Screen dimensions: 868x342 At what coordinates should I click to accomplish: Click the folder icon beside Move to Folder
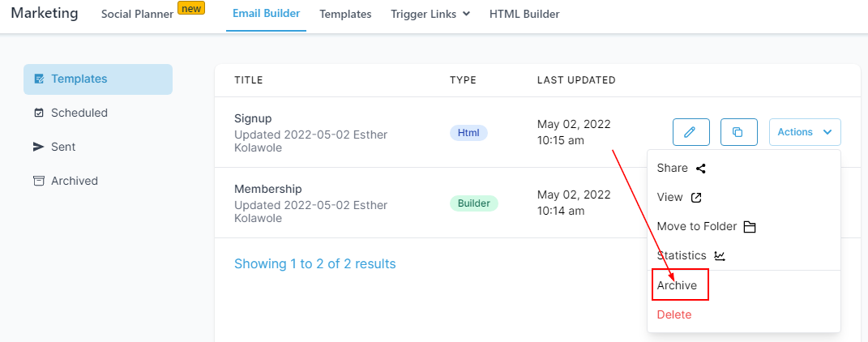pos(750,227)
